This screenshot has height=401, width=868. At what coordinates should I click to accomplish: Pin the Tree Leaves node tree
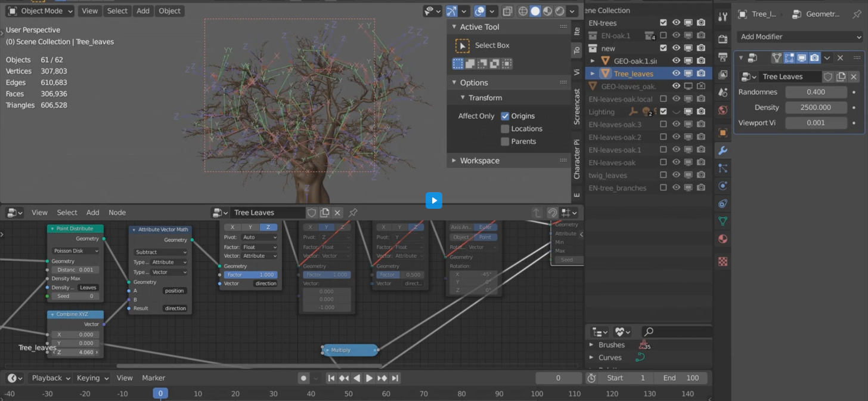353,212
